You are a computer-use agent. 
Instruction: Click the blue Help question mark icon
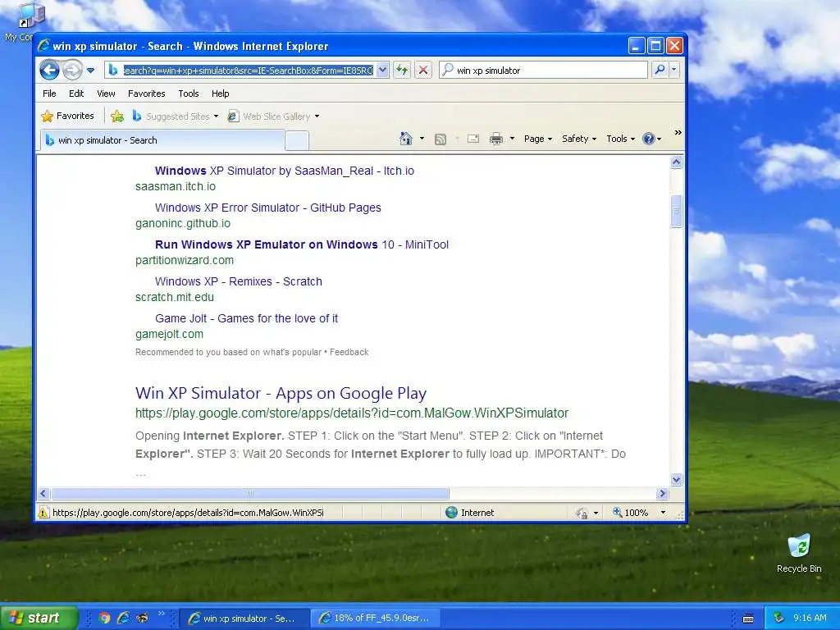tap(648, 139)
